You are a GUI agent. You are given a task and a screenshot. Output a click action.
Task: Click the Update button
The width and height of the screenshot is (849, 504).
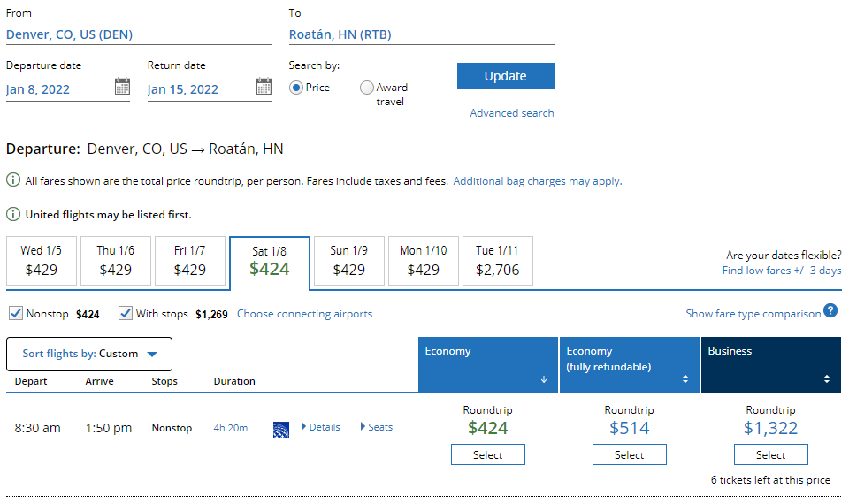[505, 76]
